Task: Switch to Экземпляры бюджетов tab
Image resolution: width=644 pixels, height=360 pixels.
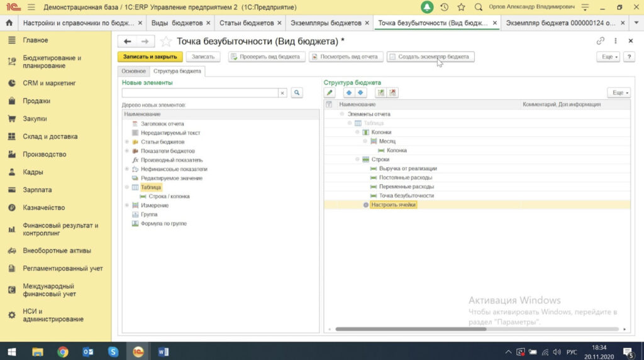Action: 326,23
